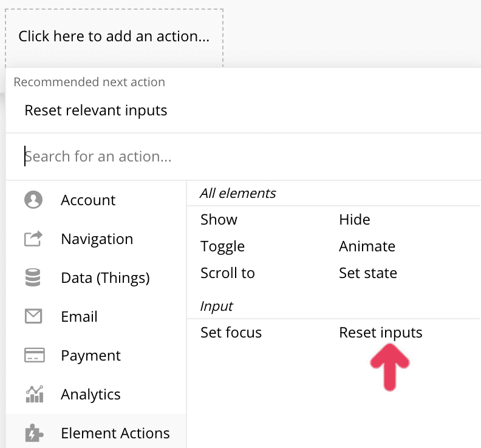
Task: Select the Toggle element action
Action: tap(222, 246)
